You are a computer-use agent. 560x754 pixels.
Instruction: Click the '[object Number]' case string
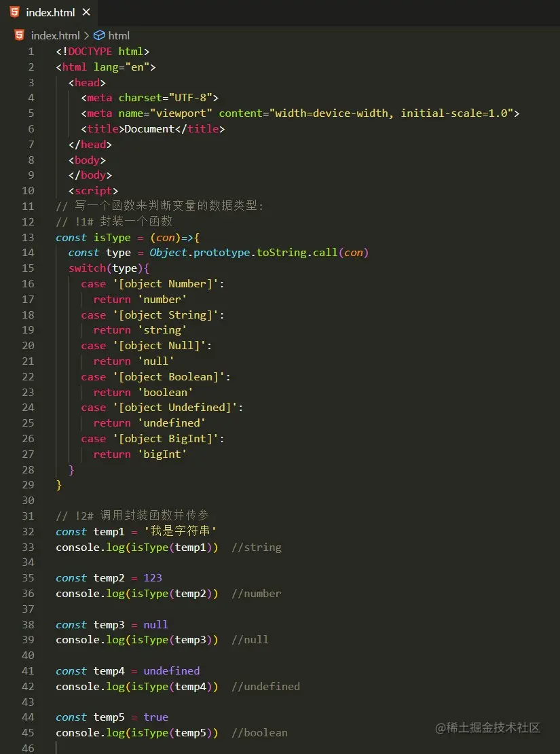(166, 284)
